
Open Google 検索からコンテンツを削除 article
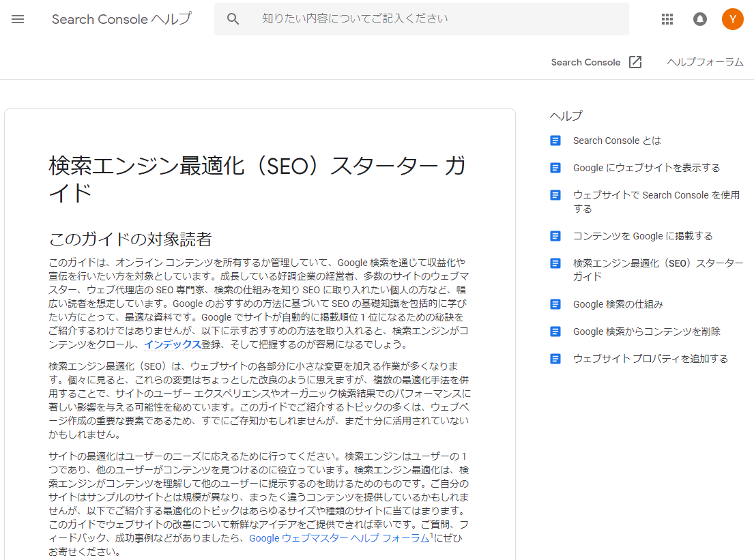[x=646, y=331]
